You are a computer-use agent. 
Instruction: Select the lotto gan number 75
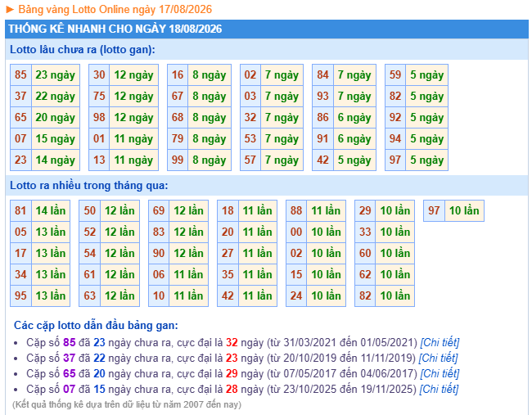click(x=99, y=96)
